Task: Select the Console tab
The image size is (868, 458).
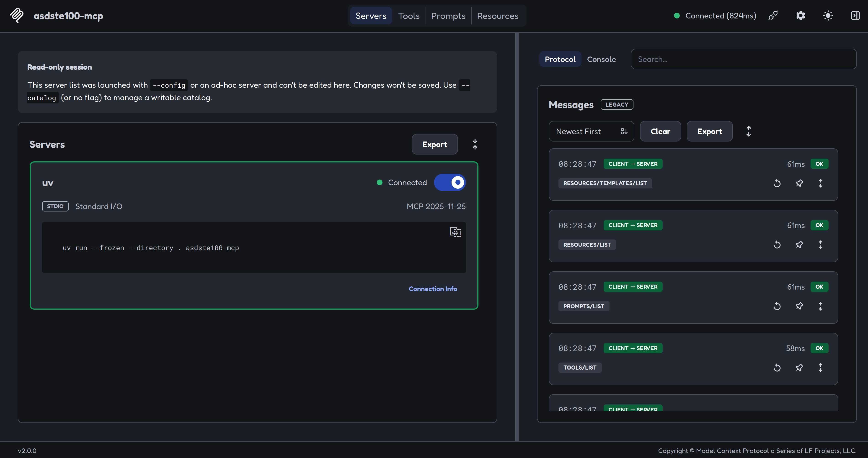Action: coord(602,59)
